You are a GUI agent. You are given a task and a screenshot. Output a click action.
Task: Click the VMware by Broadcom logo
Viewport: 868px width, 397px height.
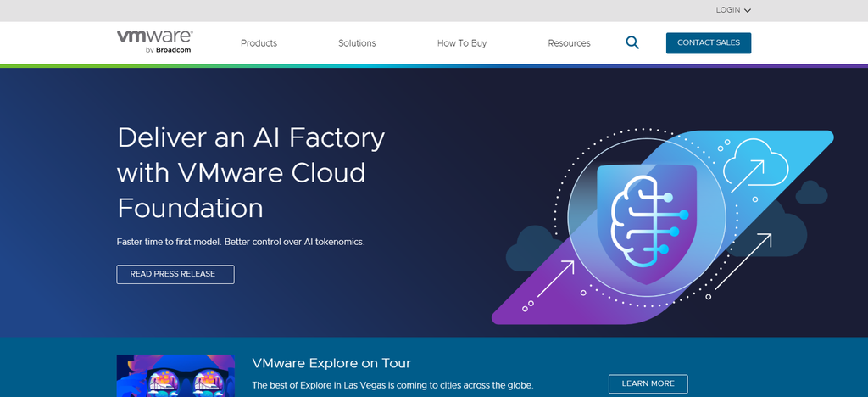(x=154, y=42)
